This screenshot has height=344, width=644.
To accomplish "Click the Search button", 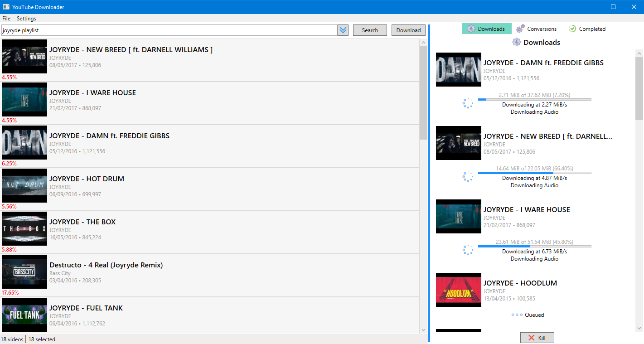I will click(370, 30).
